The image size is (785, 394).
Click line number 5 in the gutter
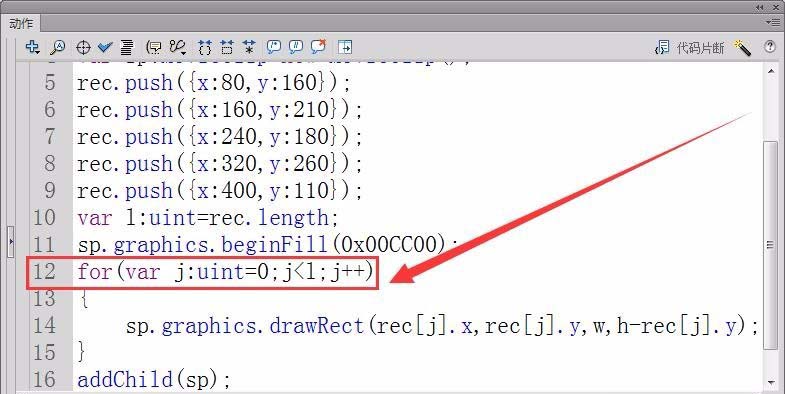pyautogui.click(x=50, y=82)
